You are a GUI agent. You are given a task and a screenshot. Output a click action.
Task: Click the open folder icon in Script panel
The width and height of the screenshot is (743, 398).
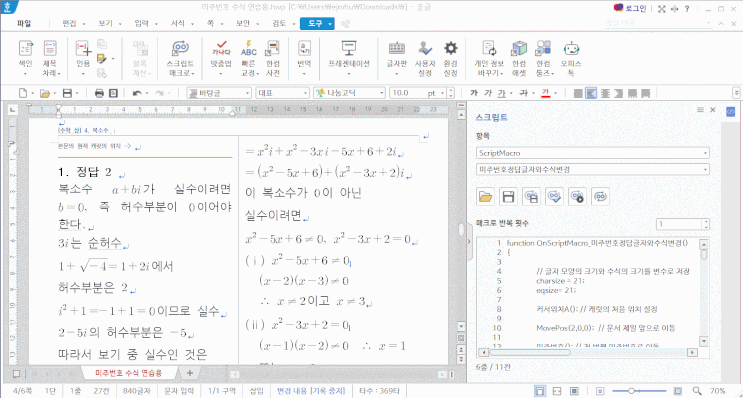click(x=485, y=196)
